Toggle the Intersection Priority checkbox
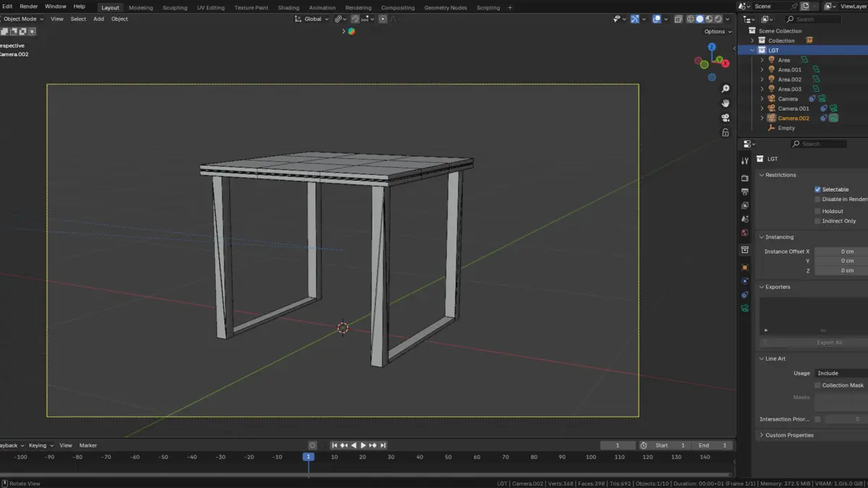Image resolution: width=868 pixels, height=488 pixels. [818, 419]
